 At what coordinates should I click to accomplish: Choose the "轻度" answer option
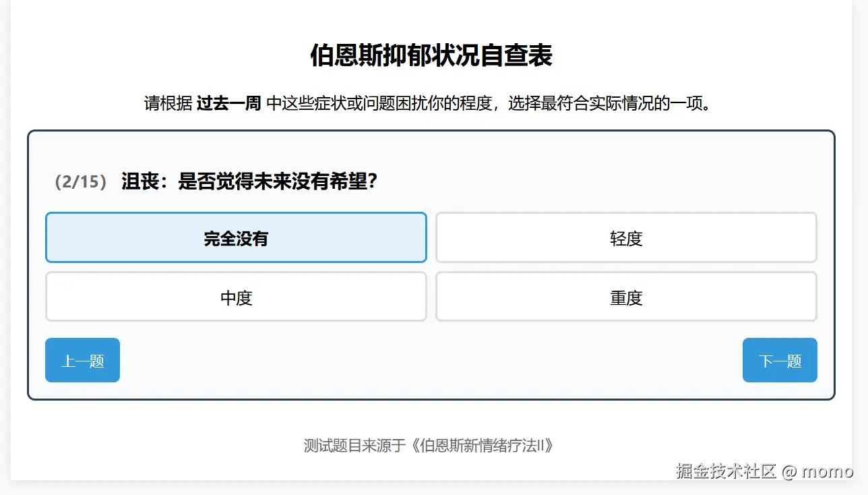pyautogui.click(x=626, y=238)
